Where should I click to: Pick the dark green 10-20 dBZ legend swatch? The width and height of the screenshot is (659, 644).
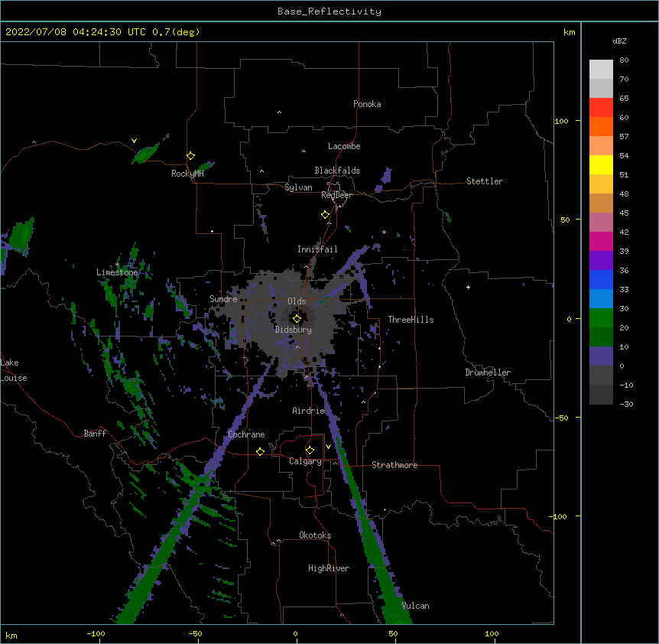[601, 337]
